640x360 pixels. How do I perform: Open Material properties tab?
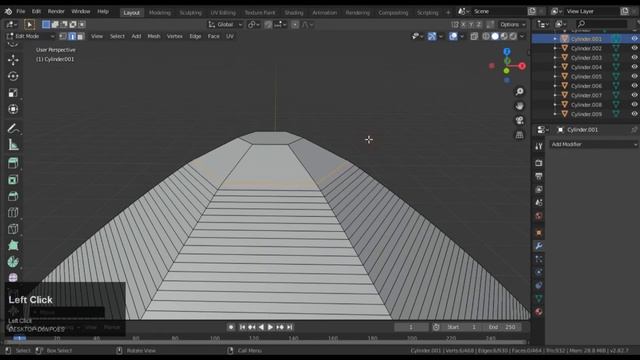(539, 312)
